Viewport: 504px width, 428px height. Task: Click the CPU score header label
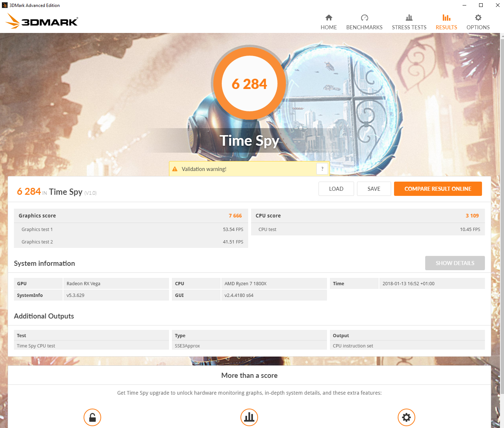[268, 216]
